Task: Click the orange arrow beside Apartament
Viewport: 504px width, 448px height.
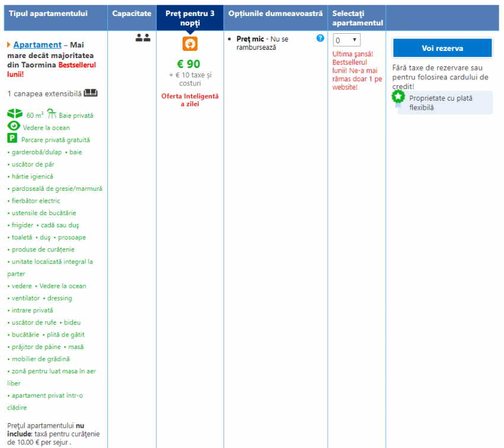Action: pyautogui.click(x=9, y=45)
